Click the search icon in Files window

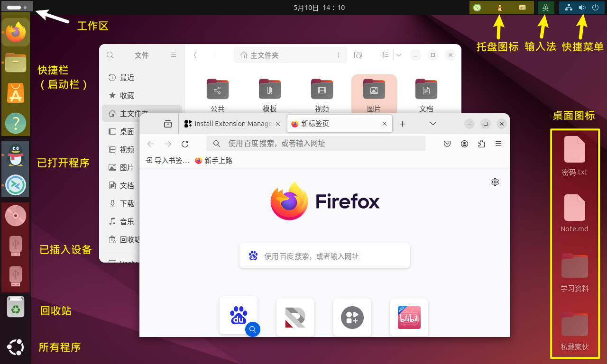(x=110, y=55)
